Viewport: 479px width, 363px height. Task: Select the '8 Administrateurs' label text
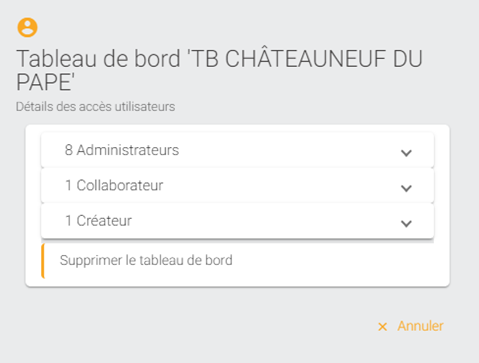tap(122, 150)
